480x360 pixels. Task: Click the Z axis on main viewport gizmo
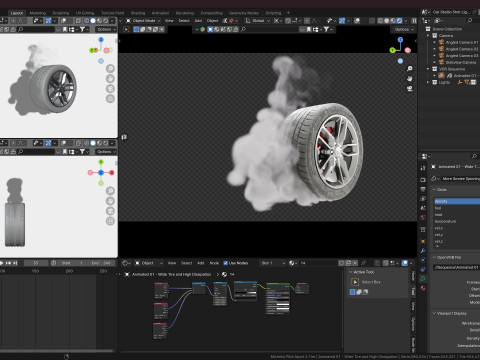400,40
